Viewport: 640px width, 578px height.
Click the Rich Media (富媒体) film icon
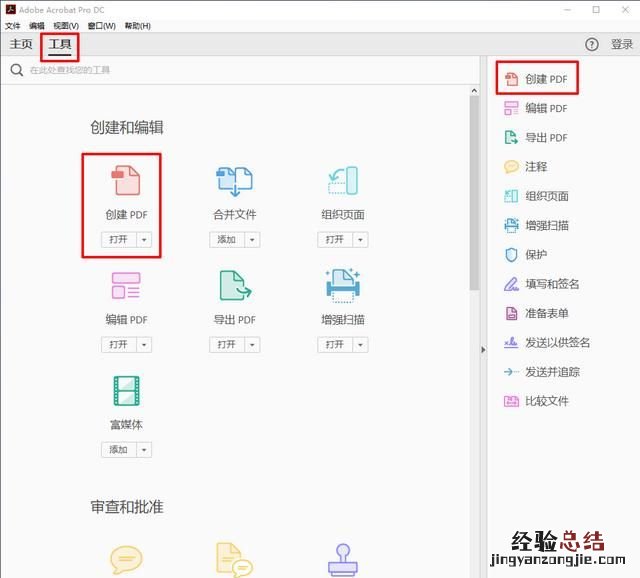tap(126, 391)
